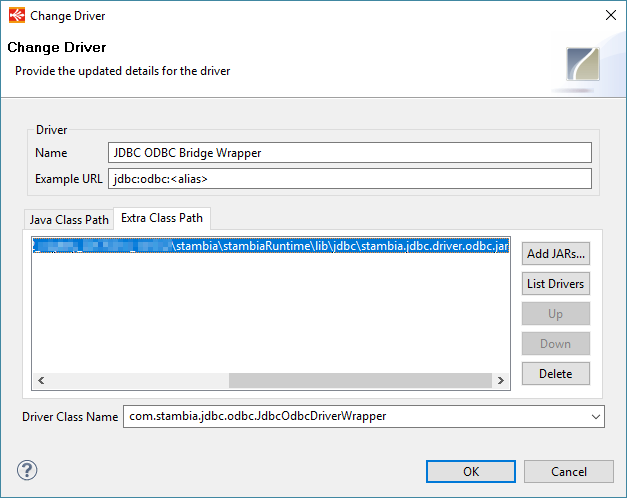This screenshot has width=627, height=498.
Task: Click into the Example URL text field
Action: (349, 179)
